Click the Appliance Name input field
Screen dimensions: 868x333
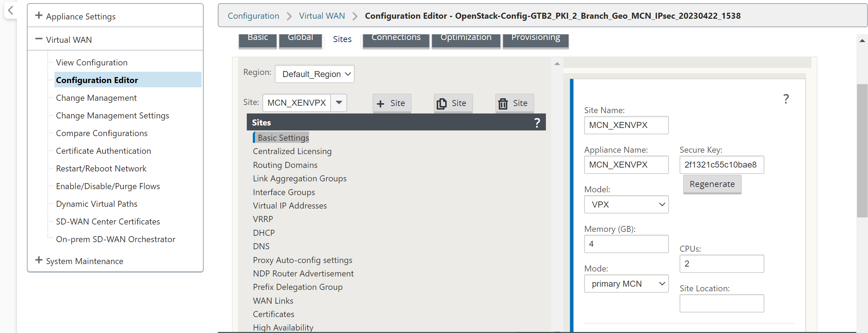pos(626,165)
